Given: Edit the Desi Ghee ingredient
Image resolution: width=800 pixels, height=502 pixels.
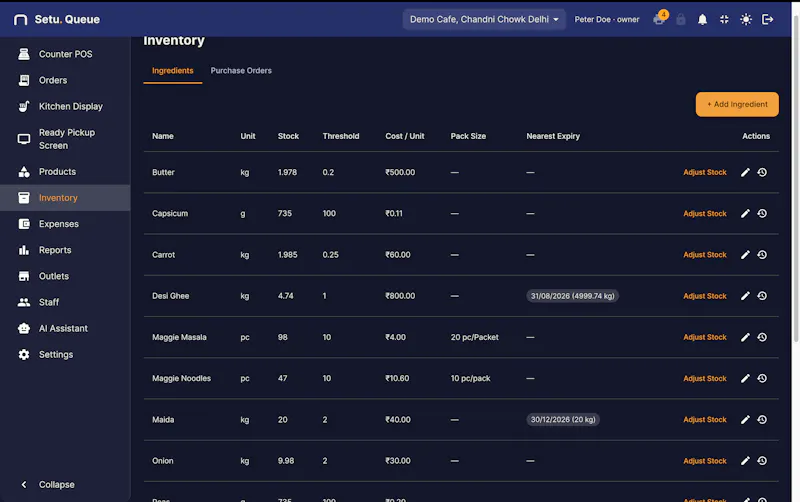Looking at the screenshot, I should 745,296.
